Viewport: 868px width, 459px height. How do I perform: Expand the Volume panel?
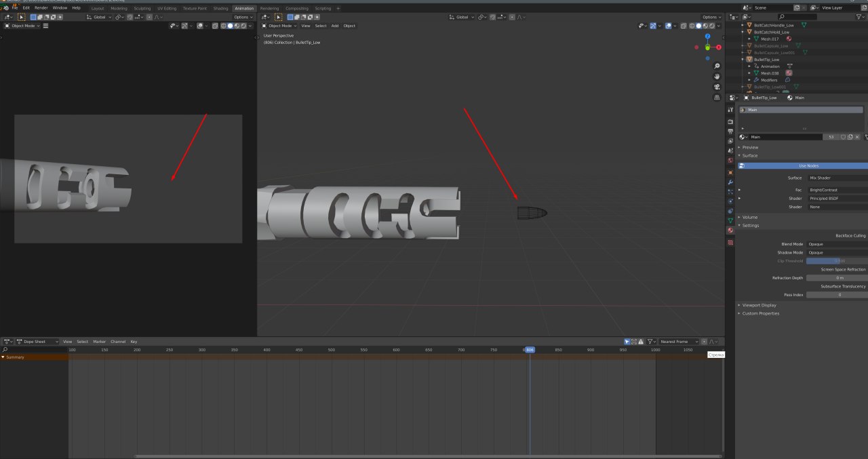[x=750, y=217]
